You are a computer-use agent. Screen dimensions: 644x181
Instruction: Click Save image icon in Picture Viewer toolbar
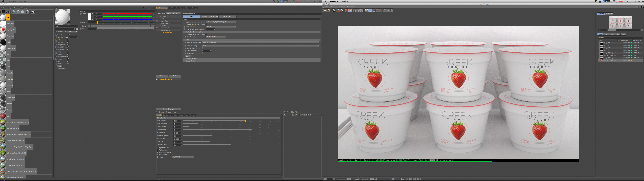coord(329,10)
